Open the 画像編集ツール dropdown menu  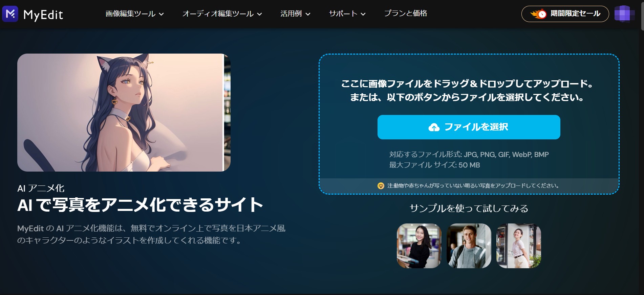click(x=134, y=14)
